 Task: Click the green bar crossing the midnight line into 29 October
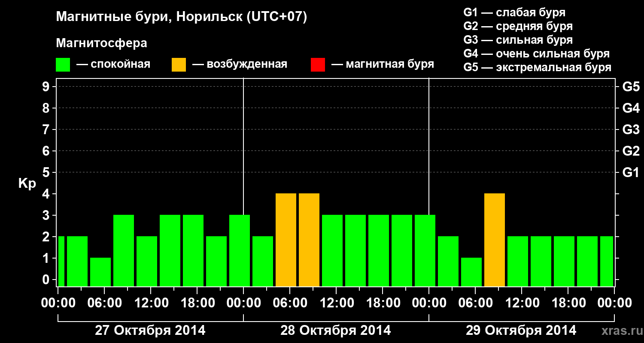(425, 251)
